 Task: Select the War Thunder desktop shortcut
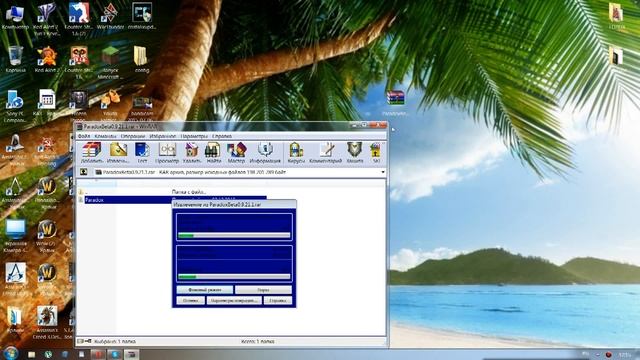[x=110, y=17]
